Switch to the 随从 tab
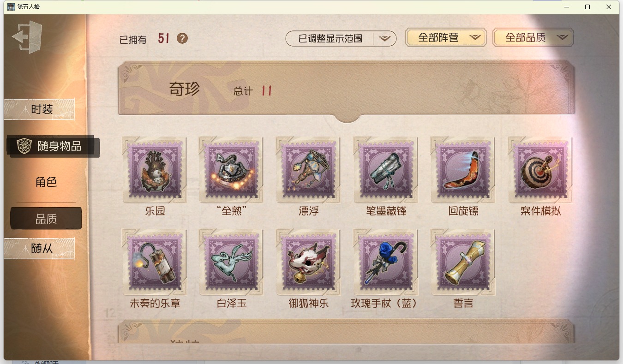This screenshot has width=623, height=364. click(x=39, y=249)
